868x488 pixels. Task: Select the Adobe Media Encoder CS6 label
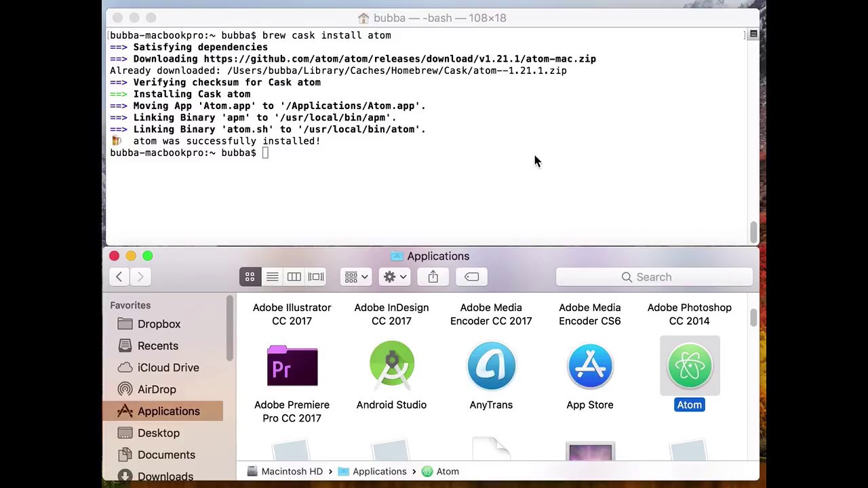(590, 314)
